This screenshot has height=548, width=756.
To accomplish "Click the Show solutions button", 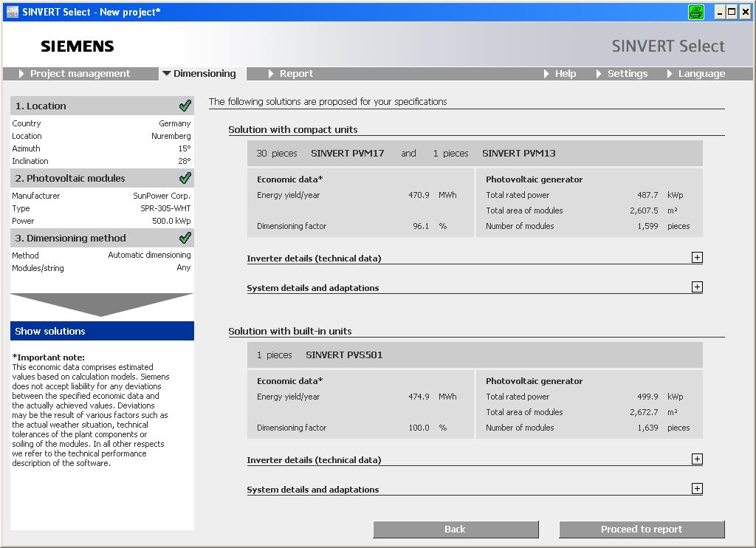I will coord(102,331).
